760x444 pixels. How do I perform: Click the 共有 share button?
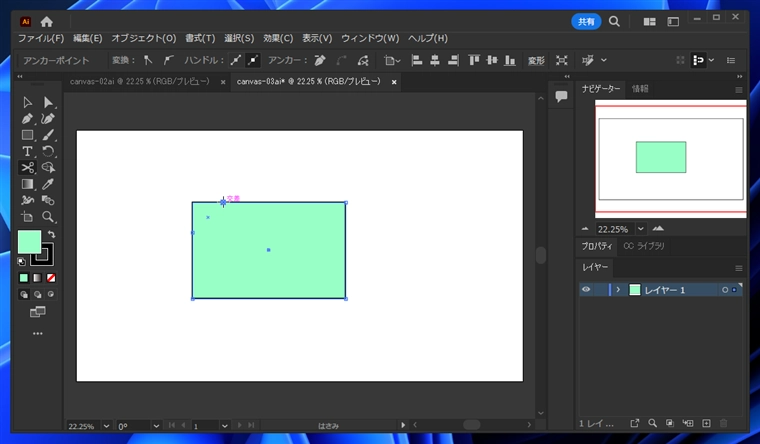click(x=586, y=21)
